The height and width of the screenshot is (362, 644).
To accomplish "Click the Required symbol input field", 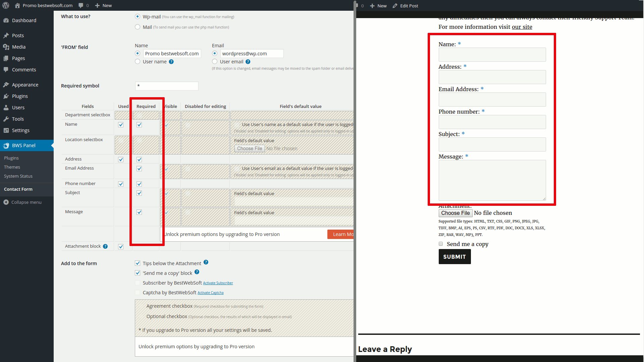I will click(x=167, y=86).
